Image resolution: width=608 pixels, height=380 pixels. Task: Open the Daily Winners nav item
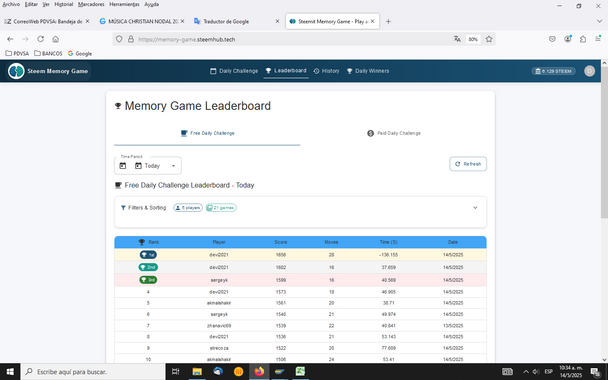(x=368, y=71)
